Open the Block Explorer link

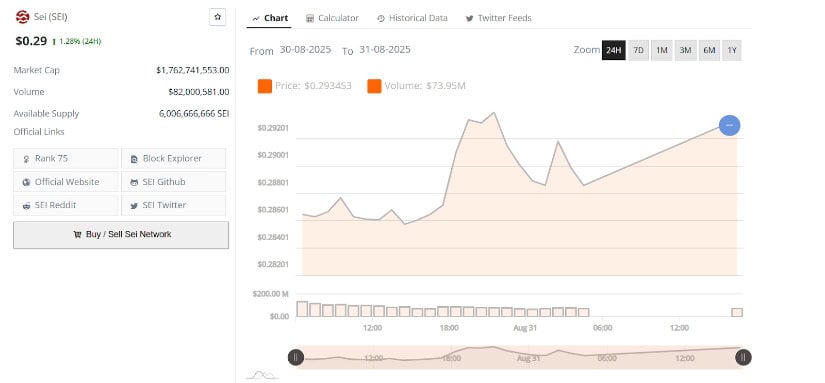(x=173, y=158)
